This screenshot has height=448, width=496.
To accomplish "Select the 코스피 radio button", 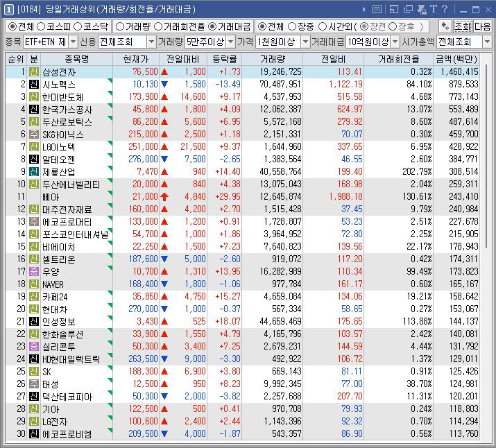I will click(x=41, y=26).
